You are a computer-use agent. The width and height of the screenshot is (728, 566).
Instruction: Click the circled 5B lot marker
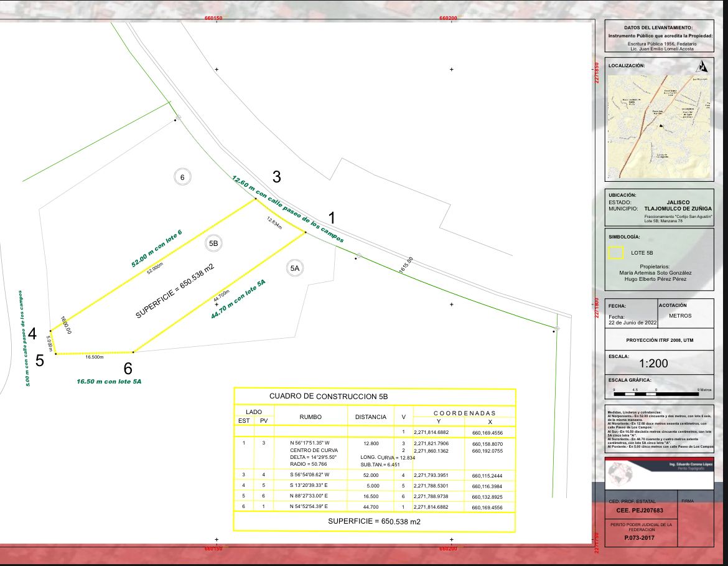214,244
